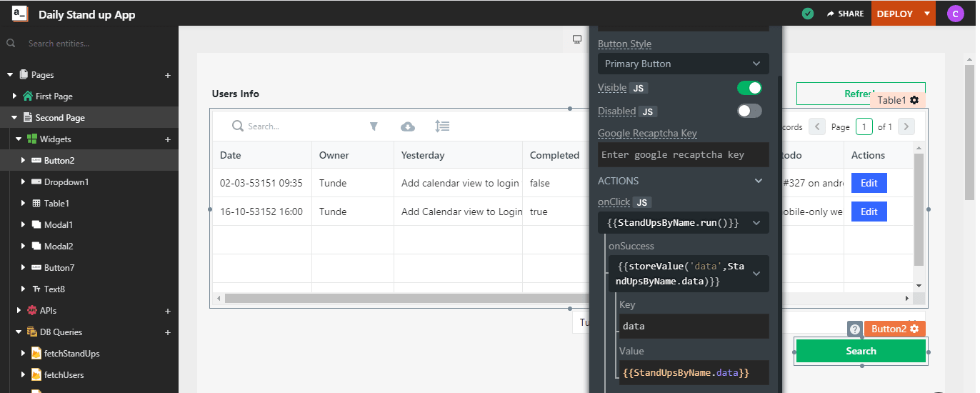Open the DEPLOY dropdown arrow

click(x=926, y=14)
